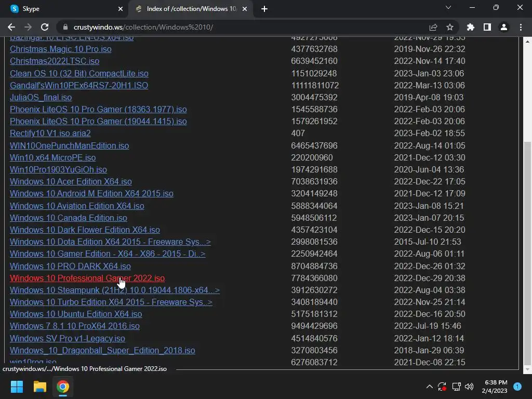Click Windows 10 Gamer Edition - X64 - X86 link

coord(108,254)
